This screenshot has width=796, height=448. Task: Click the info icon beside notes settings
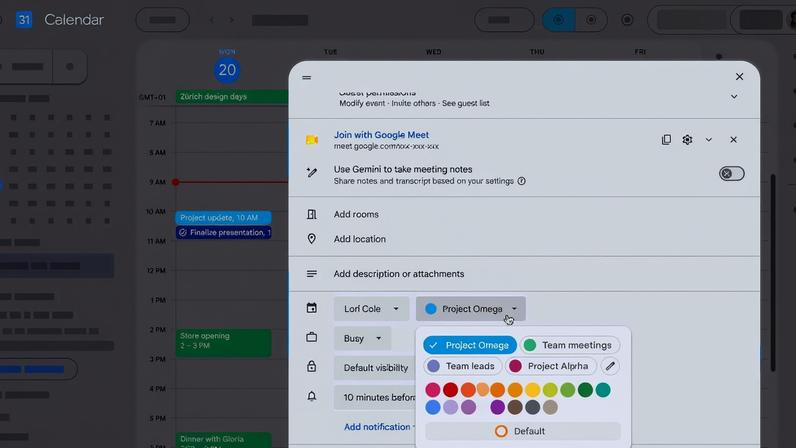pos(521,181)
